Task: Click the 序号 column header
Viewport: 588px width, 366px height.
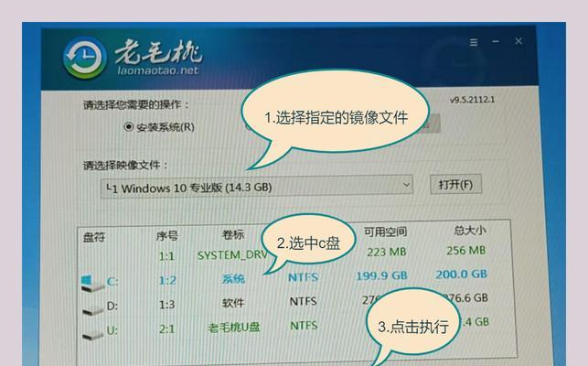Action: coord(166,236)
